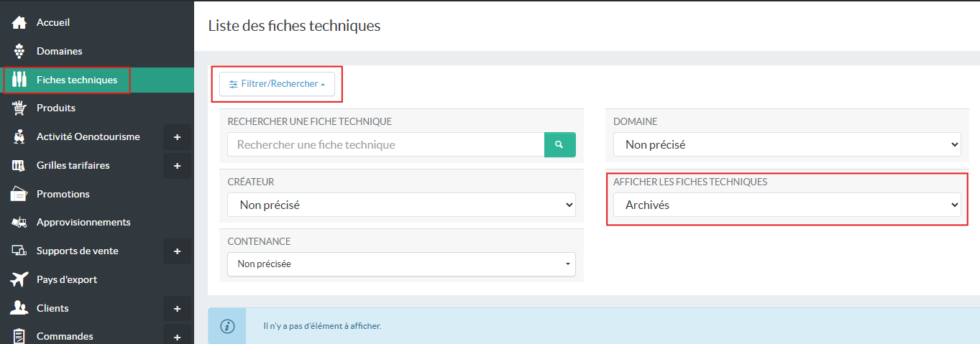Click the Clients people icon
Image resolution: width=980 pixels, height=344 pixels.
(x=19, y=308)
